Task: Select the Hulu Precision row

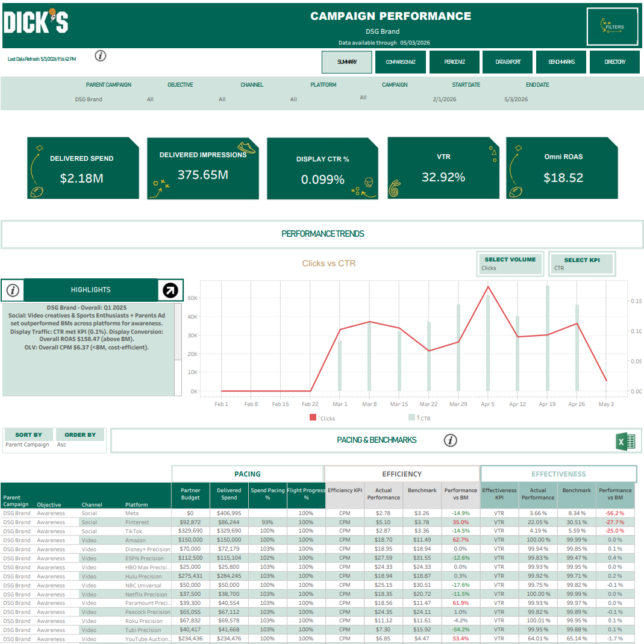Action: coord(317,577)
